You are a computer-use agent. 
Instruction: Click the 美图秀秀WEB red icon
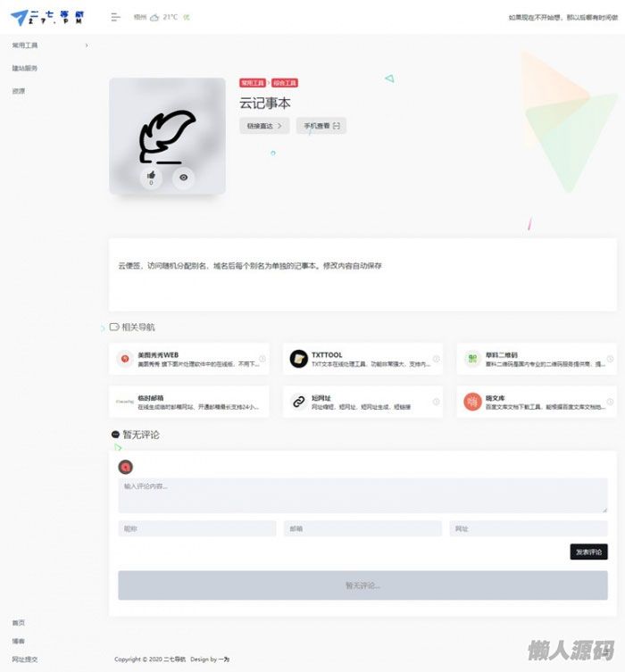tap(125, 359)
